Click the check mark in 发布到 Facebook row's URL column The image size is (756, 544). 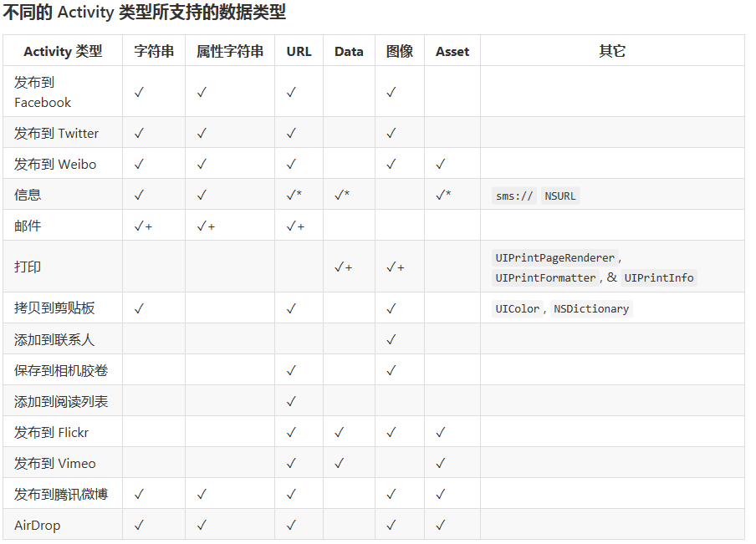(x=291, y=92)
